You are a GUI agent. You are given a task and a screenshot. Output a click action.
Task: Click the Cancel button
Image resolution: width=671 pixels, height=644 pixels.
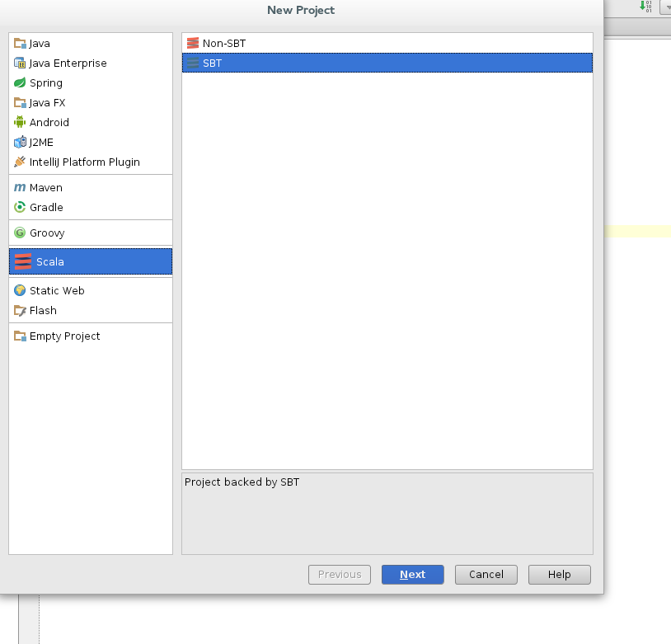pyautogui.click(x=486, y=574)
